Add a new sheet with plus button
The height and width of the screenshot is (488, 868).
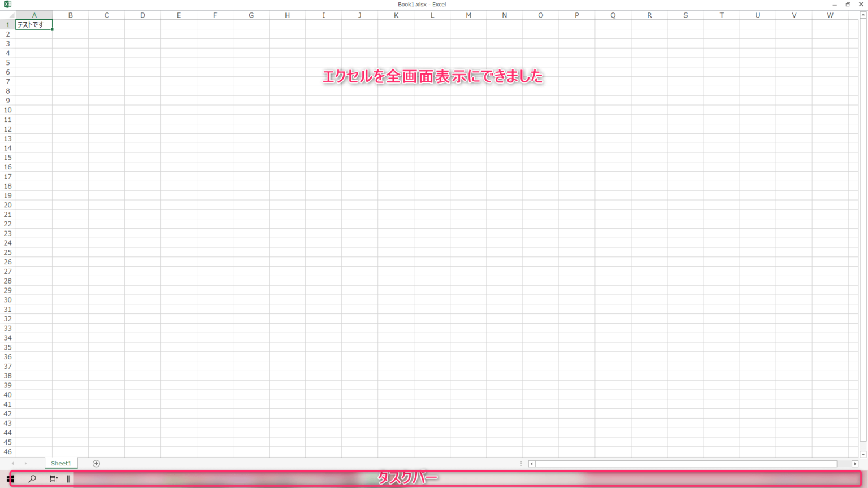(96, 464)
